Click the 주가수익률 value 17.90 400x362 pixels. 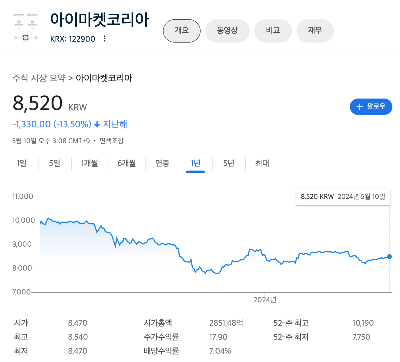click(x=218, y=337)
